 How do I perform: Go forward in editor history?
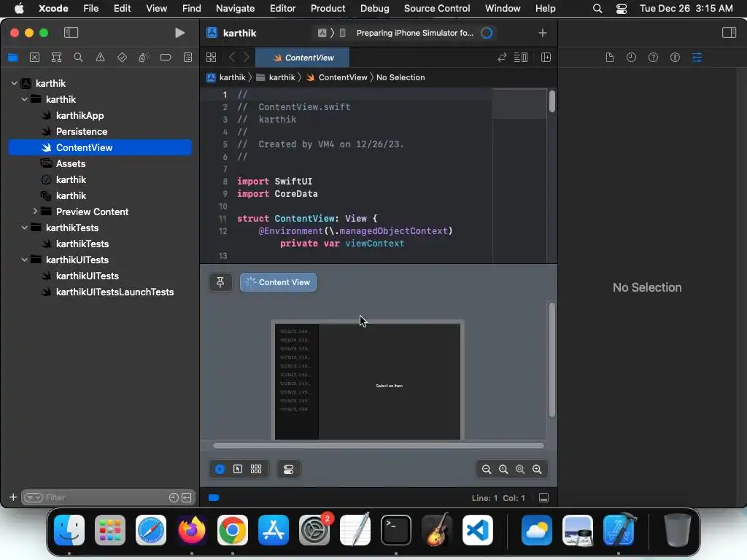pos(247,58)
